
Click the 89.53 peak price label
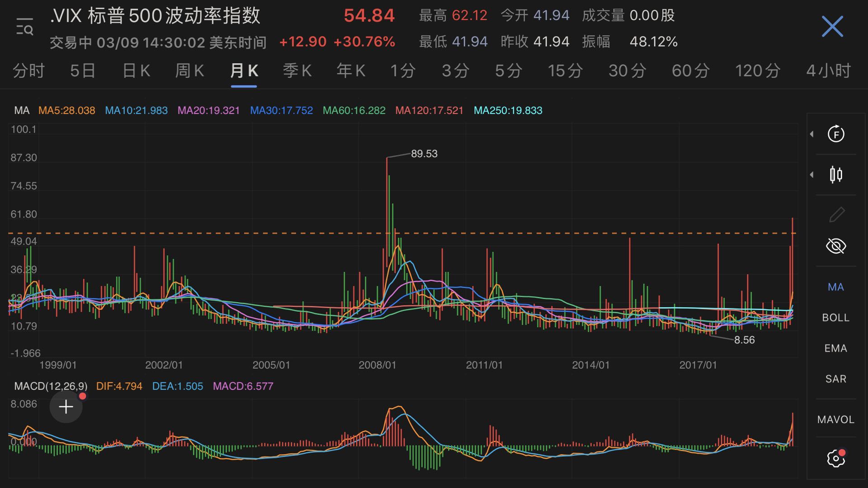coord(424,154)
